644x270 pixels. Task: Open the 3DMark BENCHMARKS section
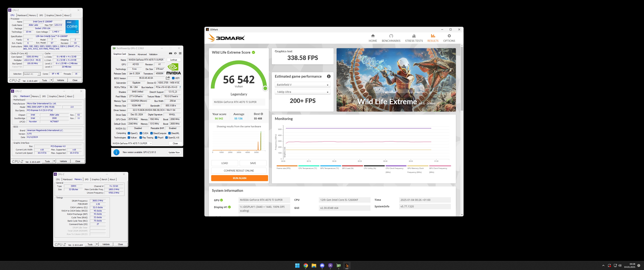tap(391, 38)
